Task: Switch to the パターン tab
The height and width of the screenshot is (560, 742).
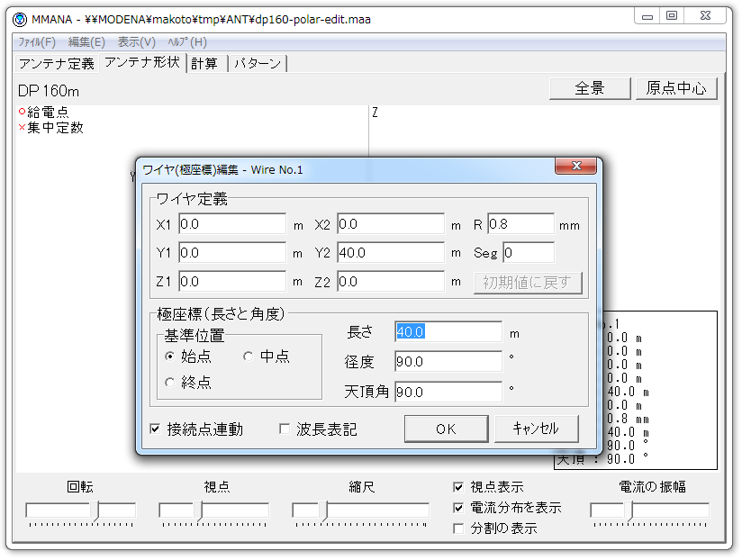Action: (x=258, y=64)
